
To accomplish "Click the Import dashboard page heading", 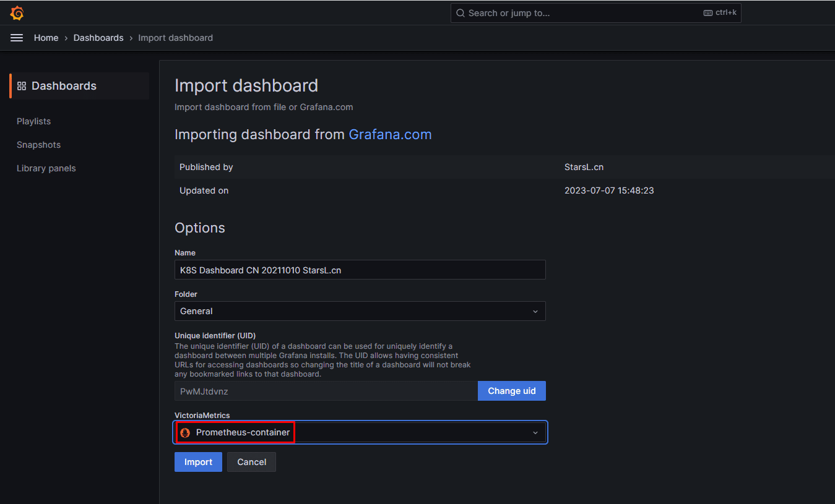I will tap(246, 85).
